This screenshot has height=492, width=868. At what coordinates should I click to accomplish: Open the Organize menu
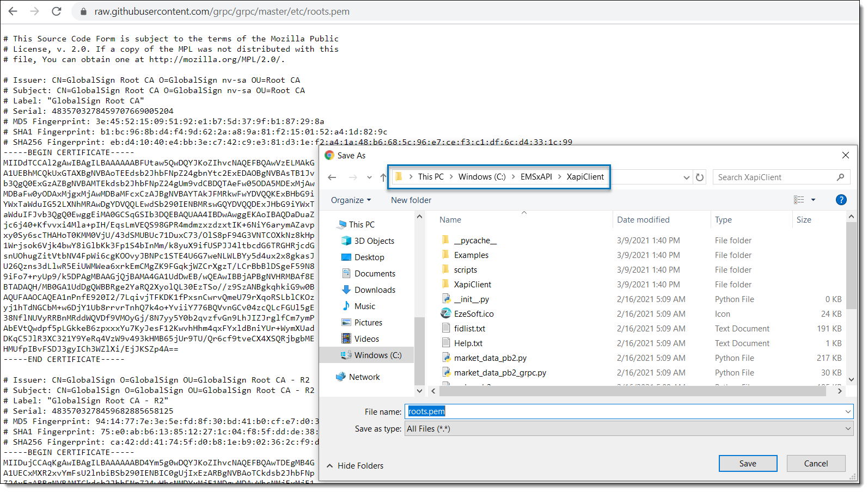coord(351,200)
